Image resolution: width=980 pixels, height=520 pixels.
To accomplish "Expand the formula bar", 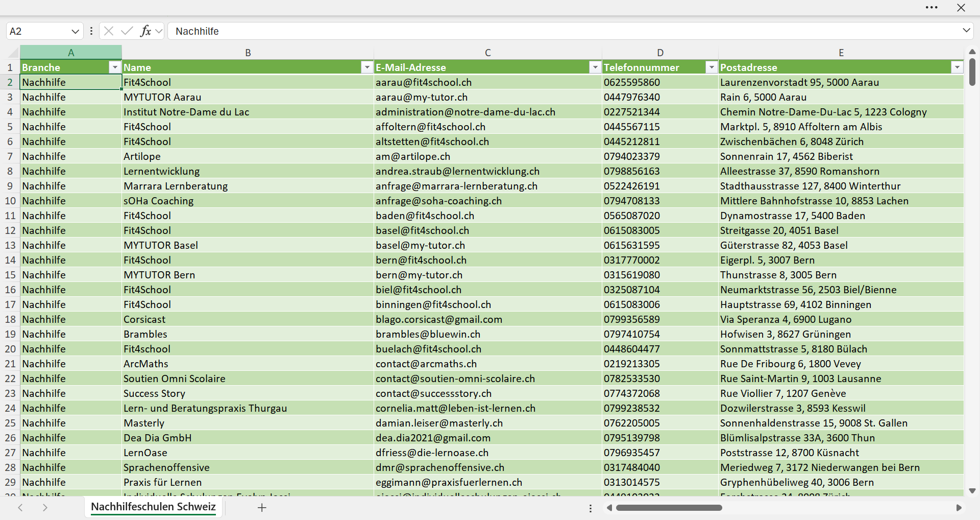I will tap(966, 31).
